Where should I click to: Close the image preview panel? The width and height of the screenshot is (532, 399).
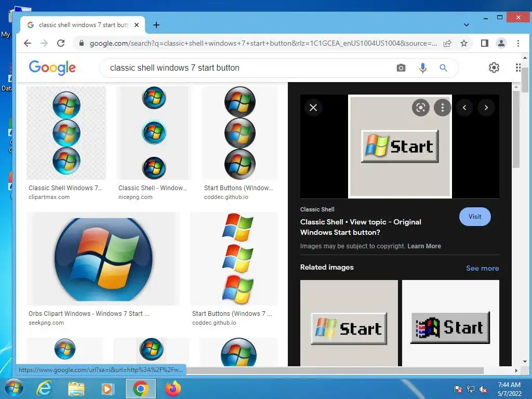[313, 108]
